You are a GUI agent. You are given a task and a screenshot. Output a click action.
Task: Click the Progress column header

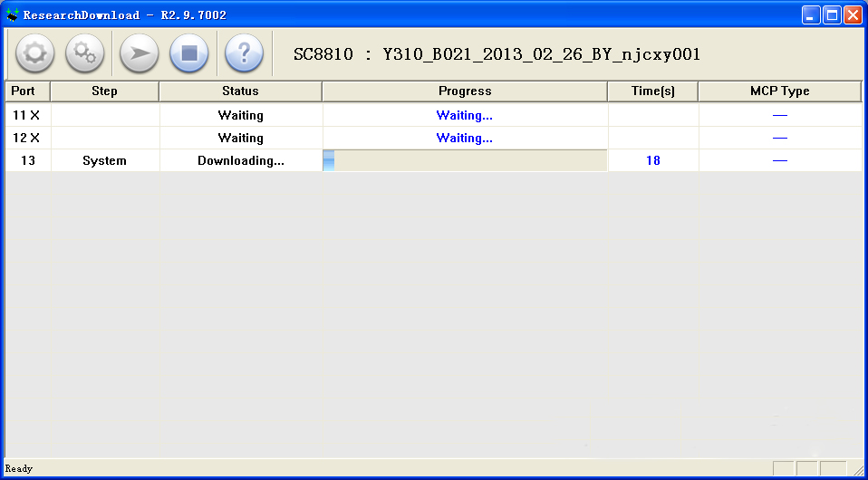[465, 91]
